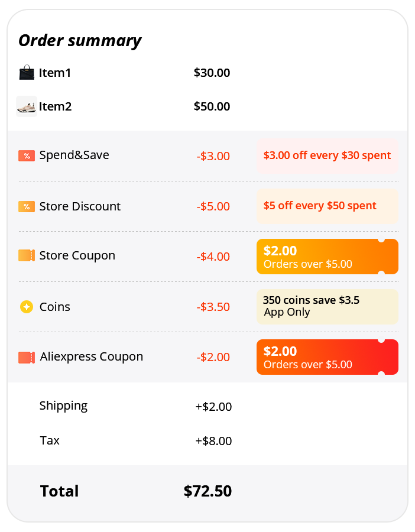This screenshot has width=415, height=532.
Task: Click the handbag icon beside Item1
Action: (x=27, y=73)
